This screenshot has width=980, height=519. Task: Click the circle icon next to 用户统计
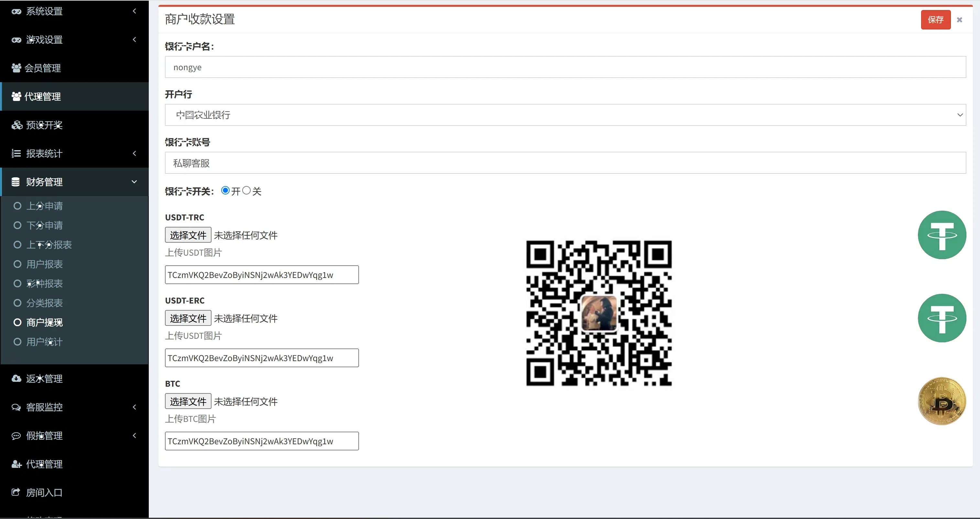click(x=17, y=342)
